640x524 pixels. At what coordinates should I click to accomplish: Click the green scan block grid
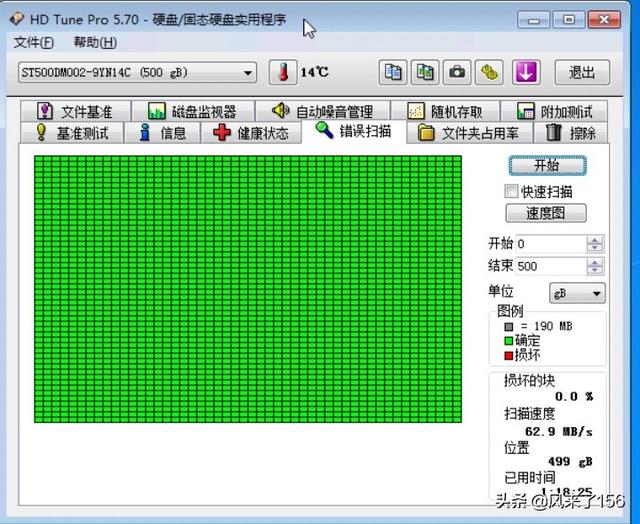(x=248, y=289)
